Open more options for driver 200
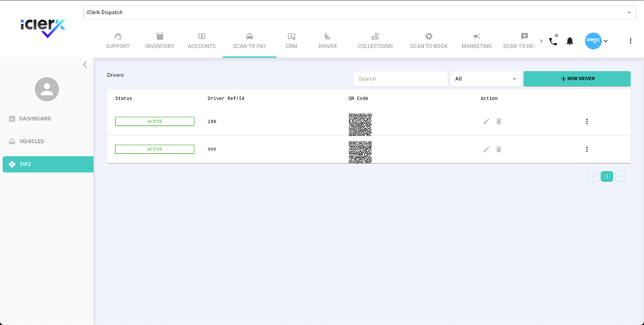 (x=586, y=121)
